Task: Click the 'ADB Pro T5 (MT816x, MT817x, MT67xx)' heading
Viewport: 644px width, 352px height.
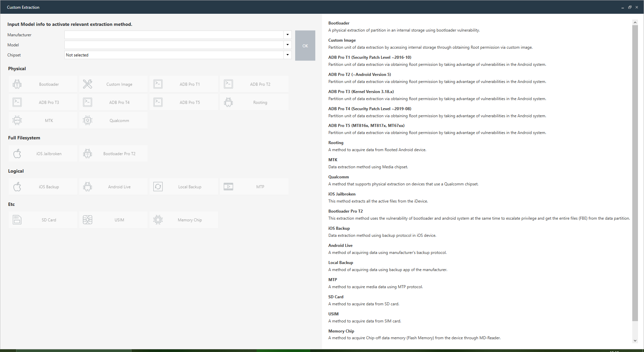Action: 366,125
